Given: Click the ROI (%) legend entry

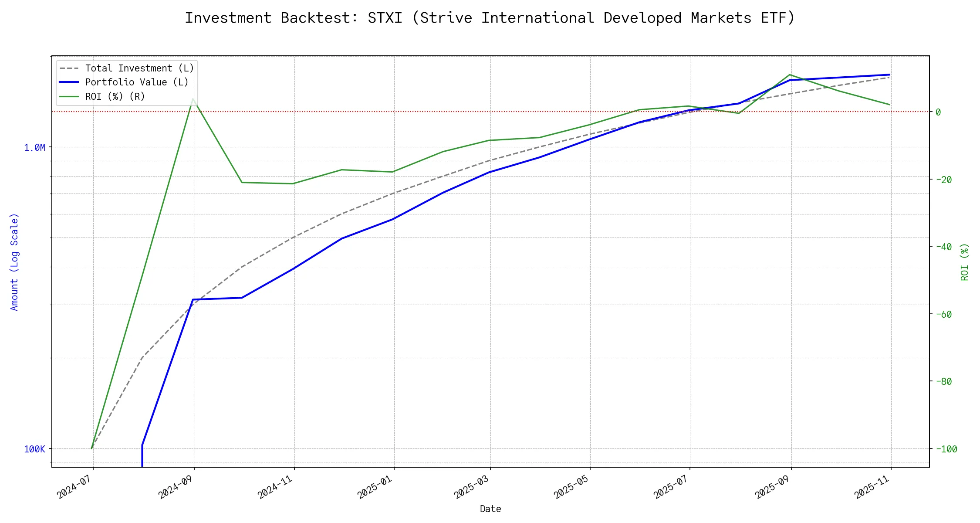Looking at the screenshot, I should click(115, 96).
